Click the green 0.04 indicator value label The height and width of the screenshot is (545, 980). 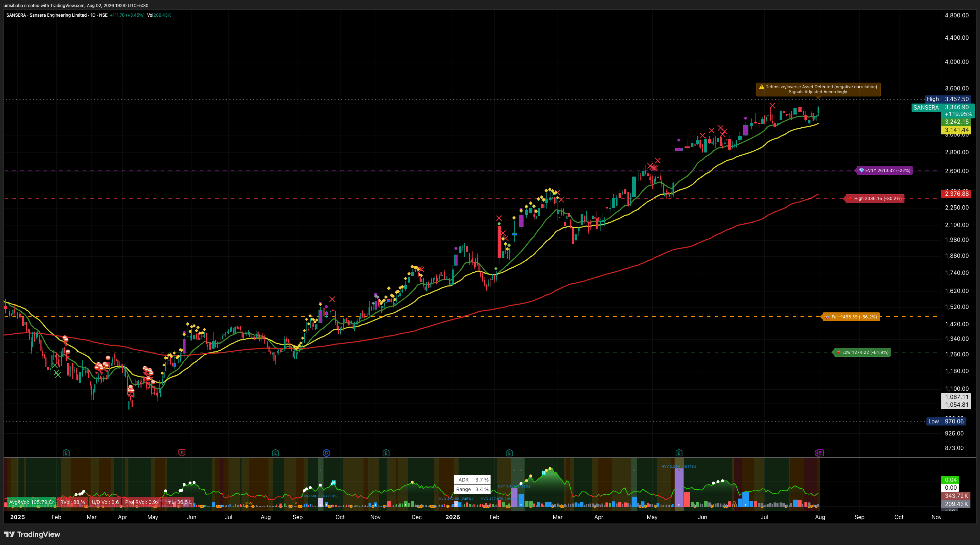[950, 480]
